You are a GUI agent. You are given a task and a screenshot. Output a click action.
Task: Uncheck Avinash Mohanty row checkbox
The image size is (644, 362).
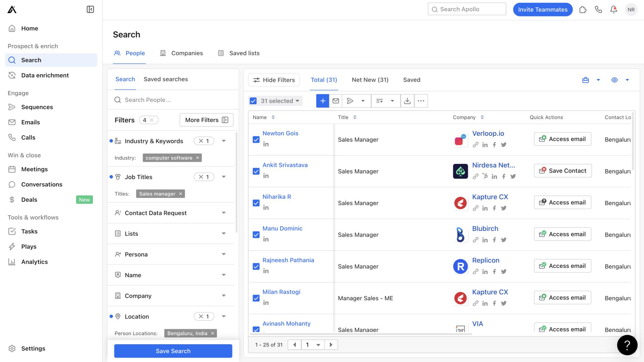[x=256, y=329]
